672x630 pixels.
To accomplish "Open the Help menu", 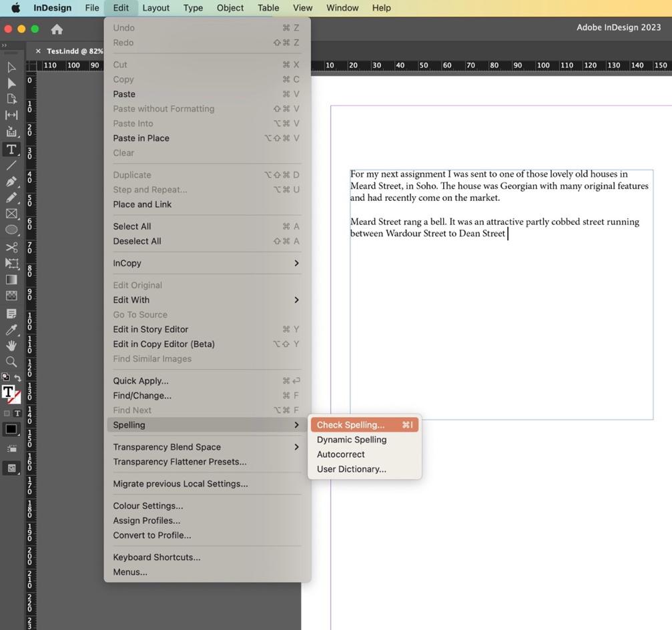I will 382,8.
